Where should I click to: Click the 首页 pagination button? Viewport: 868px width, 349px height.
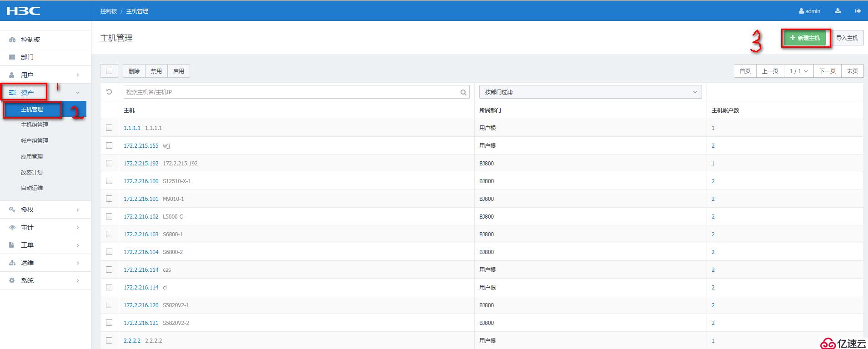[745, 71]
